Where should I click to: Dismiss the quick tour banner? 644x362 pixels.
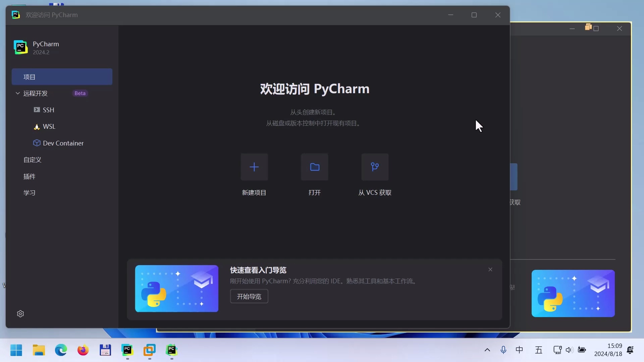tap(490, 269)
